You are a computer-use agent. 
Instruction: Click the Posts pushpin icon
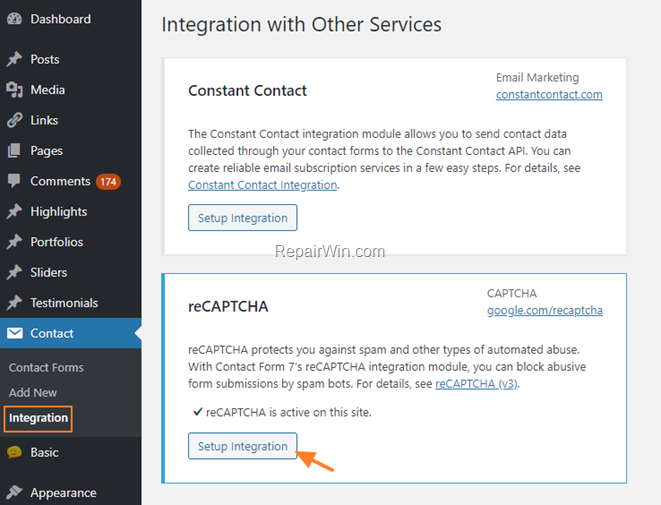click(14, 59)
